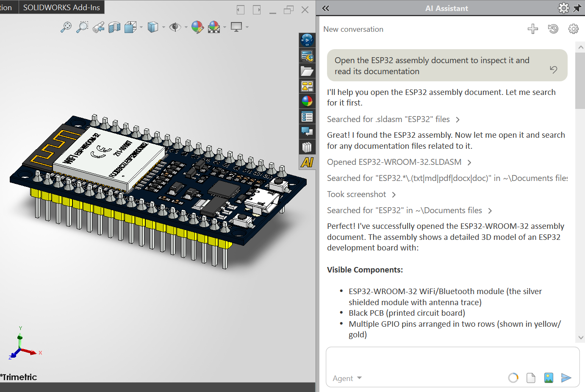The image size is (585, 392).
Task: Open the AI Assistant panel icon
Action: pyautogui.click(x=307, y=162)
